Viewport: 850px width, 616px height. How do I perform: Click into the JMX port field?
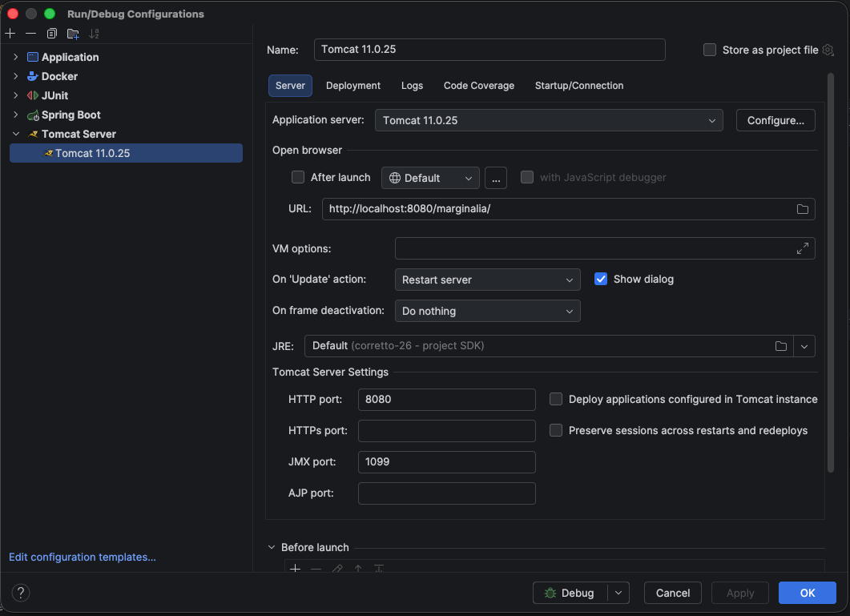point(447,462)
